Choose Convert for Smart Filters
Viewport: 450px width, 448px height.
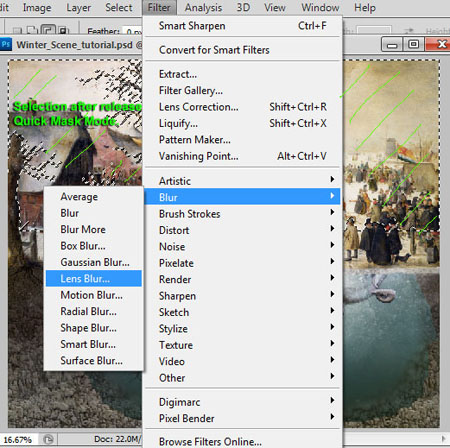point(242,50)
